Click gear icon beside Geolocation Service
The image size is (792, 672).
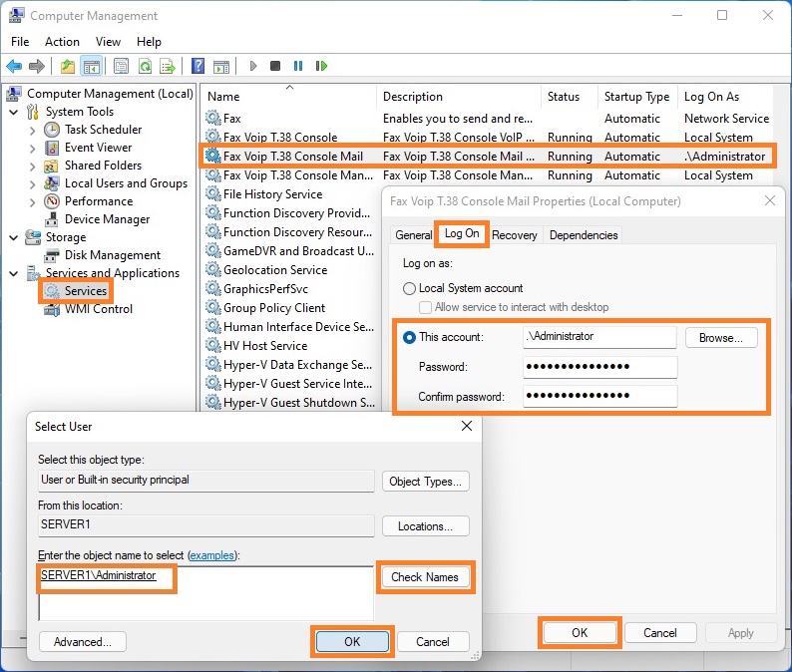tap(213, 269)
